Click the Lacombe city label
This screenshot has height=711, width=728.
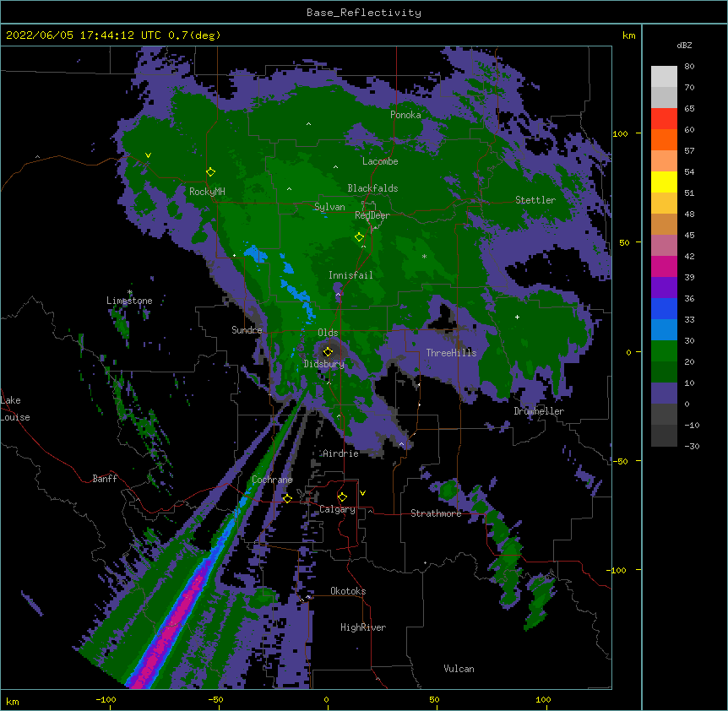tap(380, 161)
